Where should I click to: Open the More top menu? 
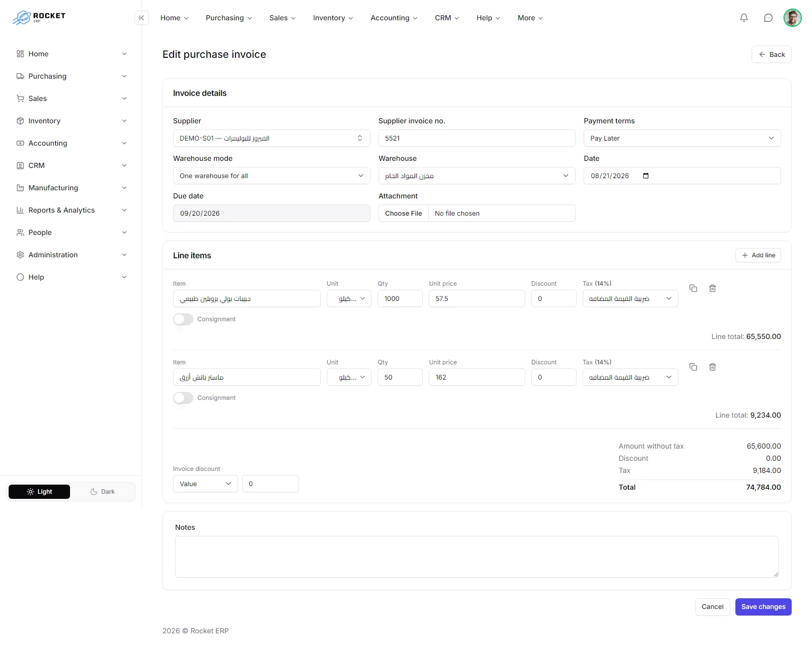530,18
